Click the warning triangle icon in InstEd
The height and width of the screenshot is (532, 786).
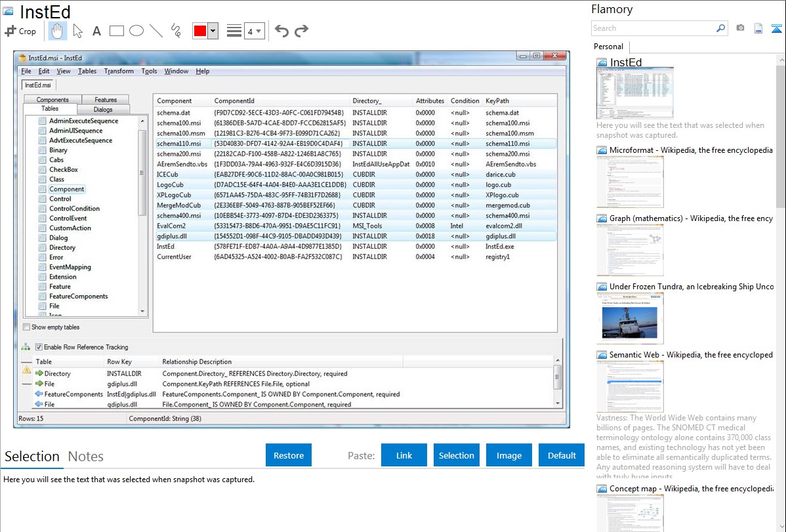pyautogui.click(x=27, y=370)
